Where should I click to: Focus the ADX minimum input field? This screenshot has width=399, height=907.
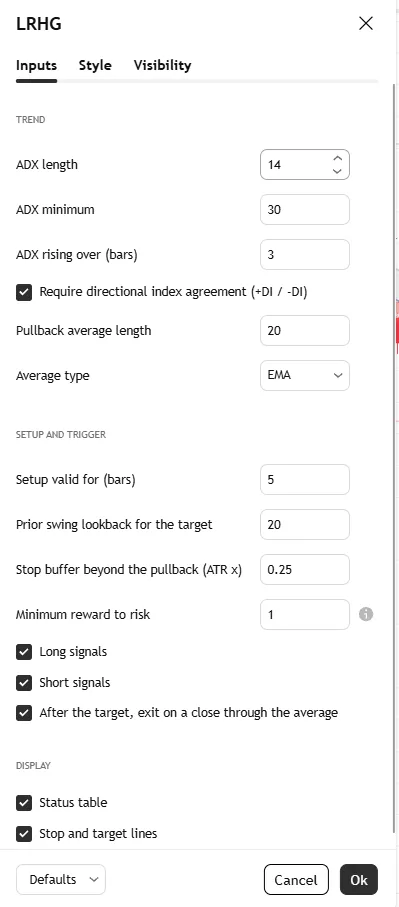pos(305,209)
